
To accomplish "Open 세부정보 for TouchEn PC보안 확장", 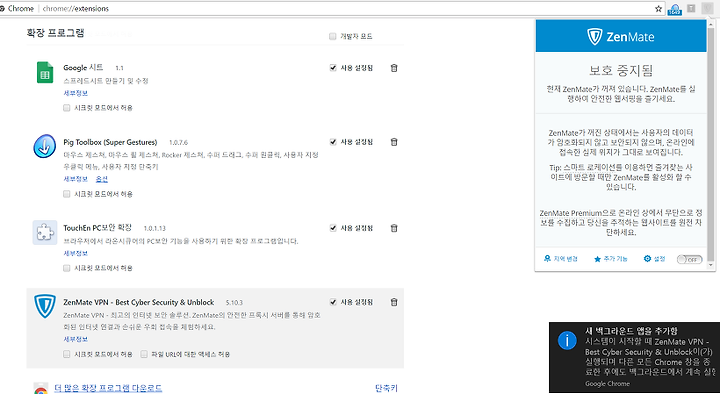I will tap(75, 253).
